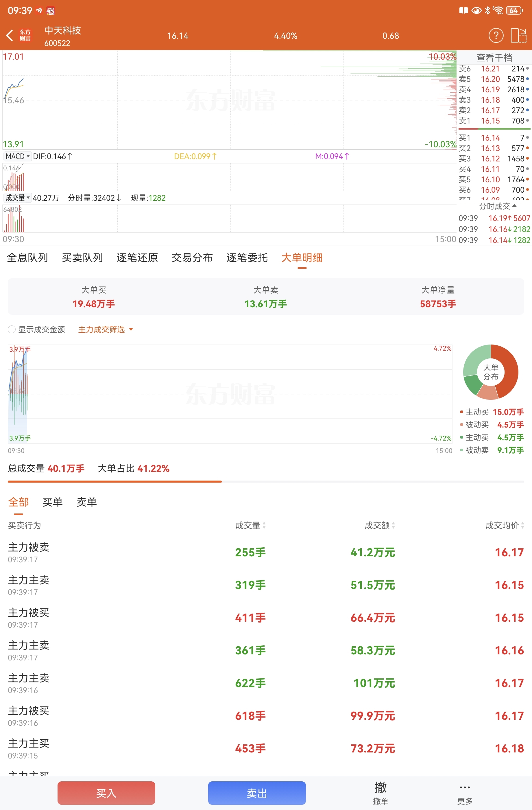
Task: Tap the intraday price chart area
Action: point(229,100)
